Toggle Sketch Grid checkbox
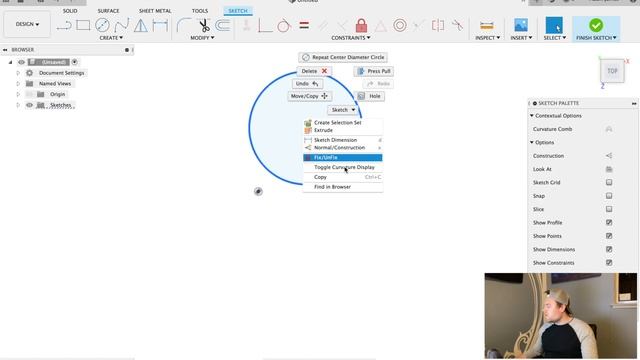Screen dimensions: 640x360 pos(609,182)
